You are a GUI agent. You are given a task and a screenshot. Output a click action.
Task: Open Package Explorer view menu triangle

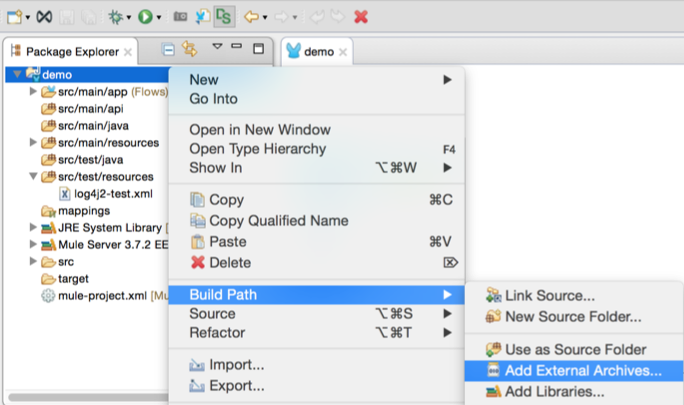click(x=217, y=48)
